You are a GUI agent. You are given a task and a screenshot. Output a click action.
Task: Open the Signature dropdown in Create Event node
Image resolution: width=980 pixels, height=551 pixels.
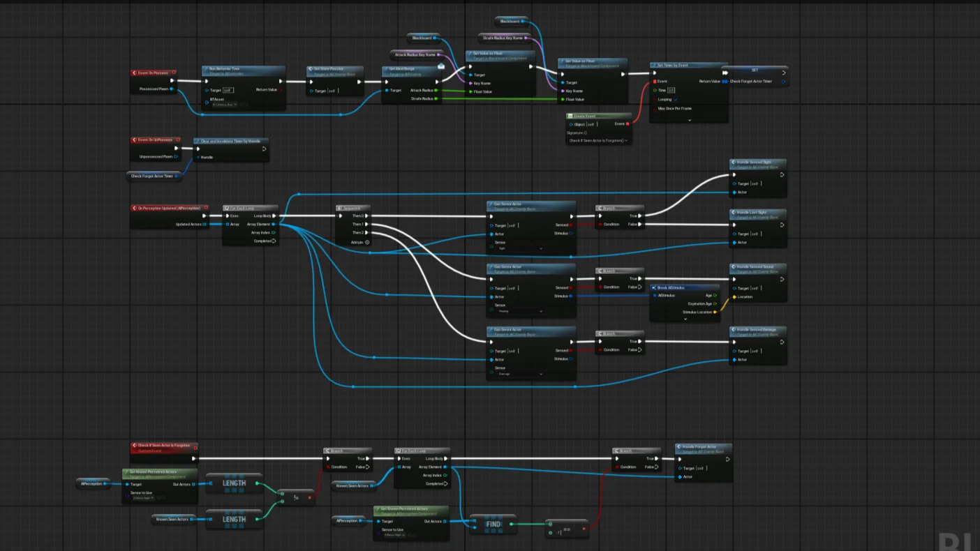[598, 141]
